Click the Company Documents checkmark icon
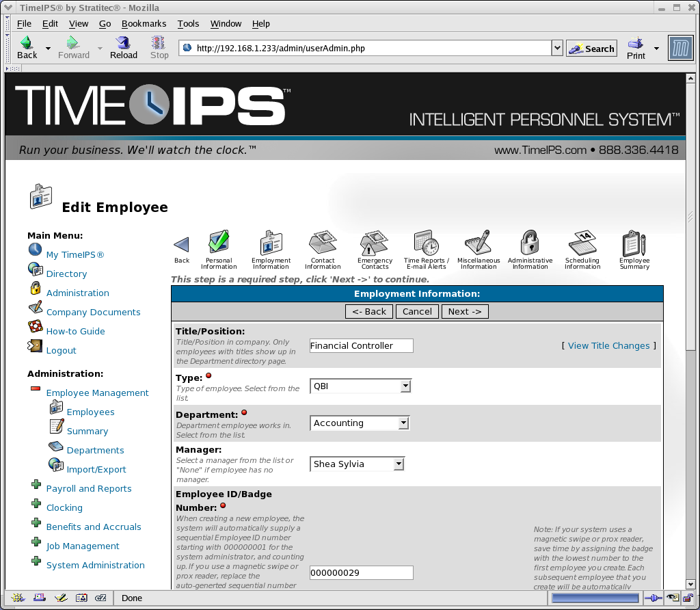The width and height of the screenshot is (700, 610). click(36, 307)
